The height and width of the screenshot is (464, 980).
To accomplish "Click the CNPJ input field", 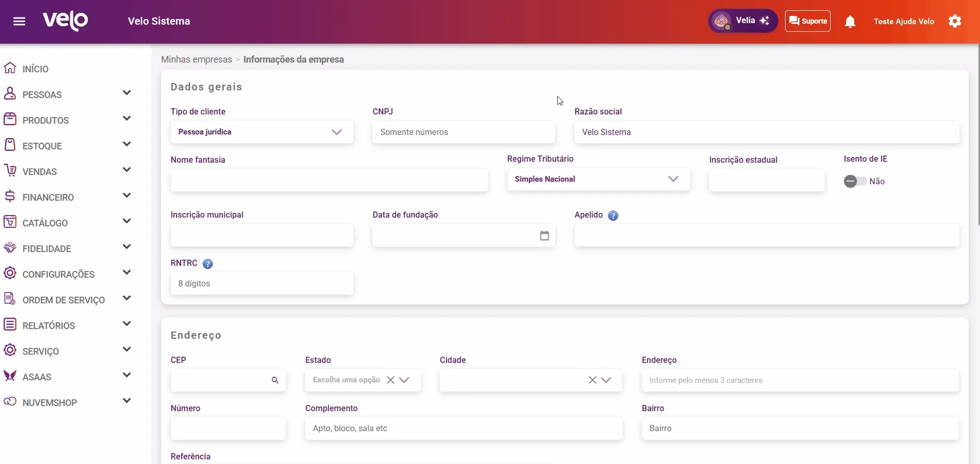I will [464, 132].
